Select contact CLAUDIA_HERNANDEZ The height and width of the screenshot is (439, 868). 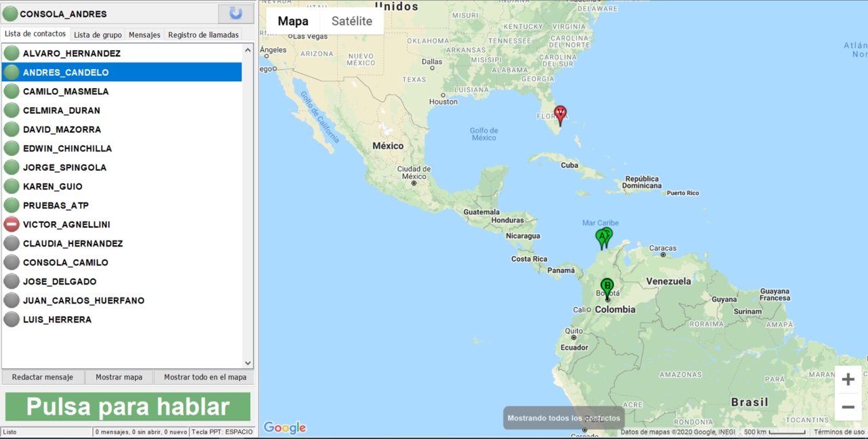pos(122,243)
